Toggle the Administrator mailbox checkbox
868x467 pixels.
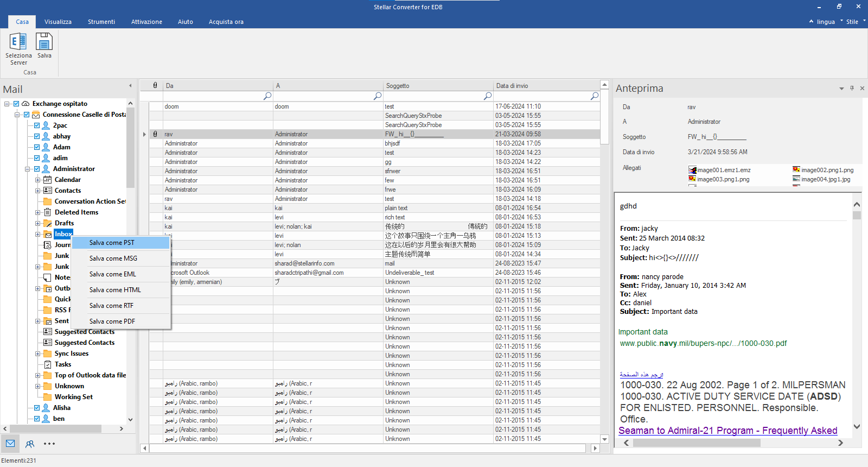37,169
